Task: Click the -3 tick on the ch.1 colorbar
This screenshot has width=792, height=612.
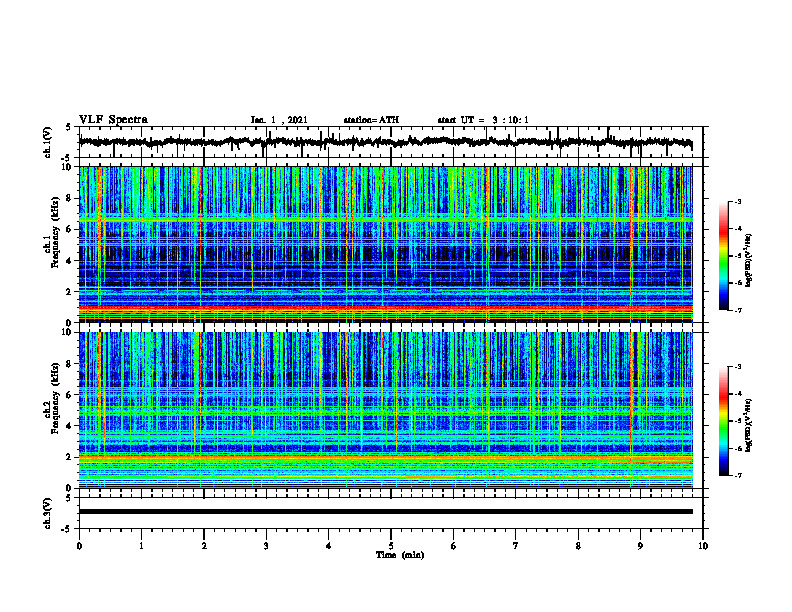Action: [738, 201]
